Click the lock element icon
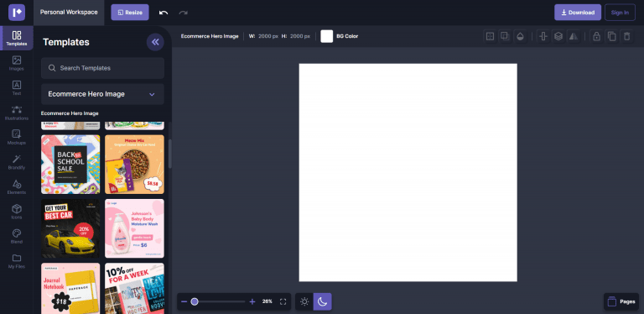644x314 pixels. tap(596, 36)
